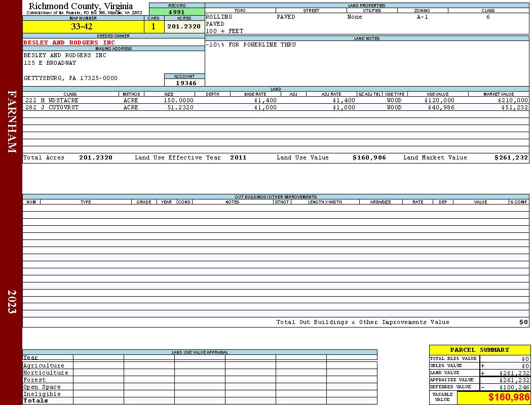Click base rate $1,400
The height and width of the screenshot is (405, 532).
[265, 100]
